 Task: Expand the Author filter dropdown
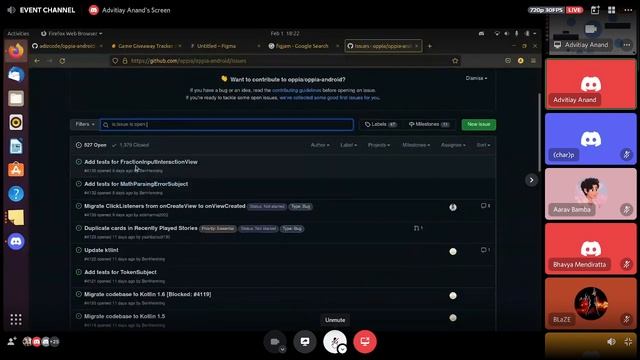coord(320,145)
